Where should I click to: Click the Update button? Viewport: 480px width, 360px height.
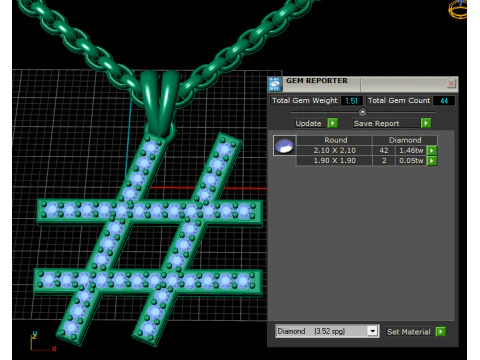(308, 123)
